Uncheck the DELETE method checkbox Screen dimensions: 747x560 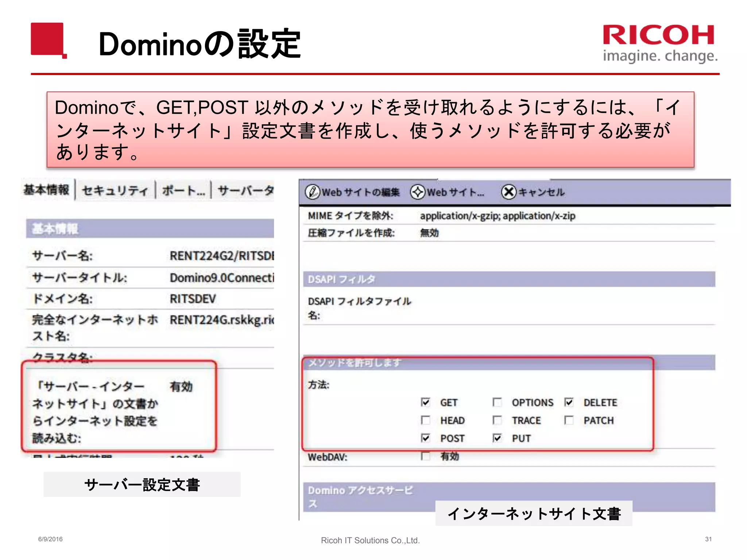tap(569, 402)
